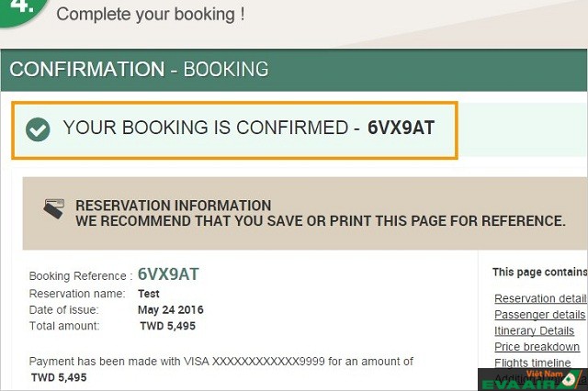Jump to Price breakdown section
The image size is (588, 391).
537,347
